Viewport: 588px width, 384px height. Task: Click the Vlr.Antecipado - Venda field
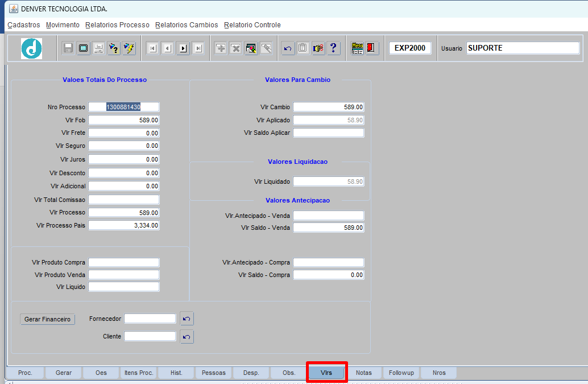click(329, 216)
